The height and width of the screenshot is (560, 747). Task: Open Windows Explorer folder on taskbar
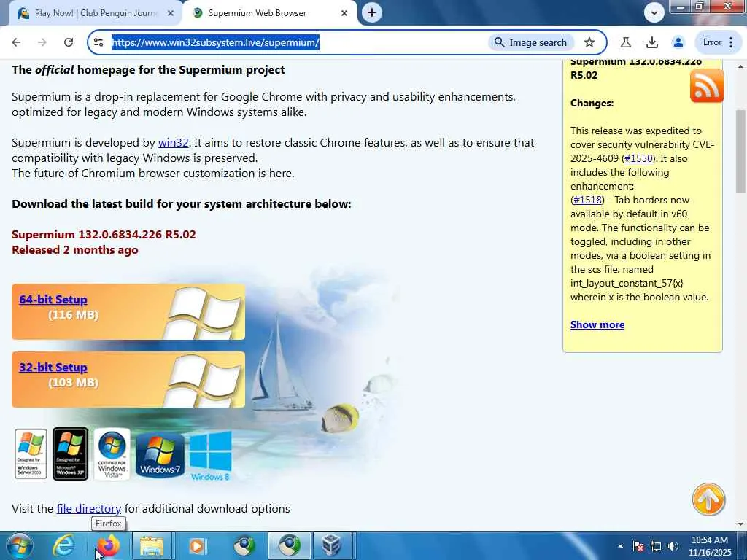152,545
